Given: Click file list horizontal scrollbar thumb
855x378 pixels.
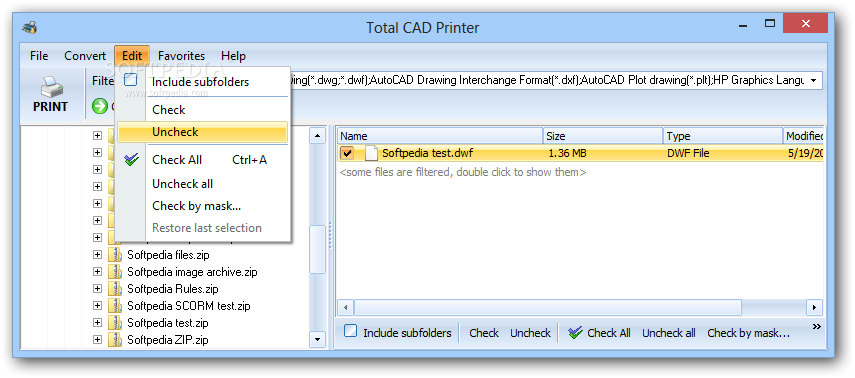Looking at the screenshot, I should [x=547, y=307].
